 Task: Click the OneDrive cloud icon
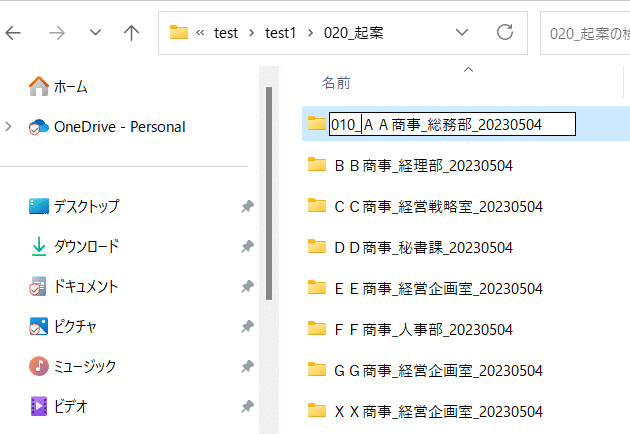click(39, 127)
